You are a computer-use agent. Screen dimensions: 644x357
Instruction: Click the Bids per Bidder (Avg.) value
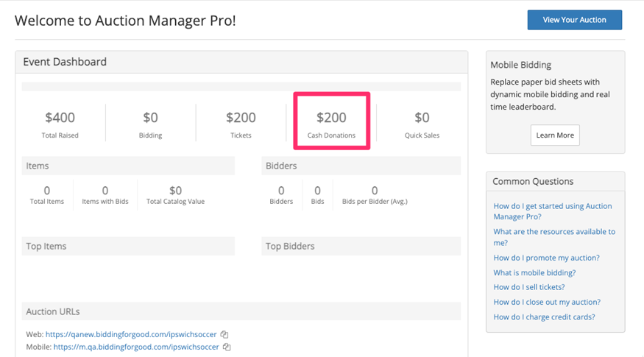tap(375, 191)
